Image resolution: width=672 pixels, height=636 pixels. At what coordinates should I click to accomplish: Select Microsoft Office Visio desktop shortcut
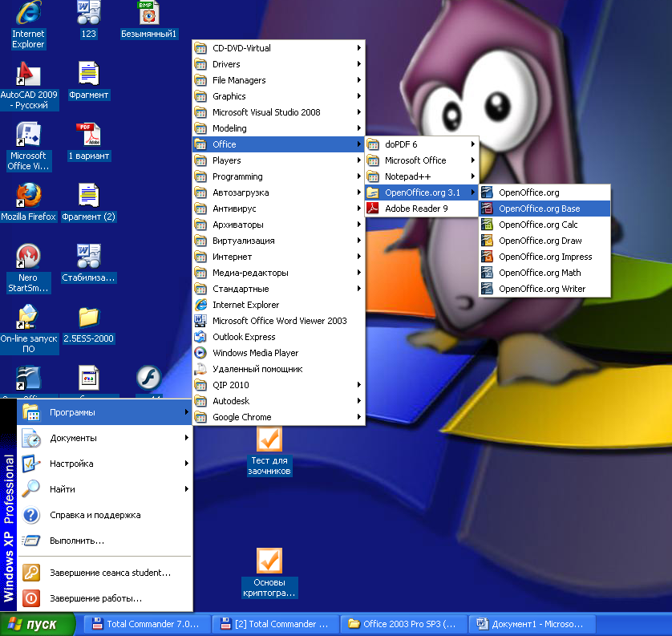tap(28, 147)
